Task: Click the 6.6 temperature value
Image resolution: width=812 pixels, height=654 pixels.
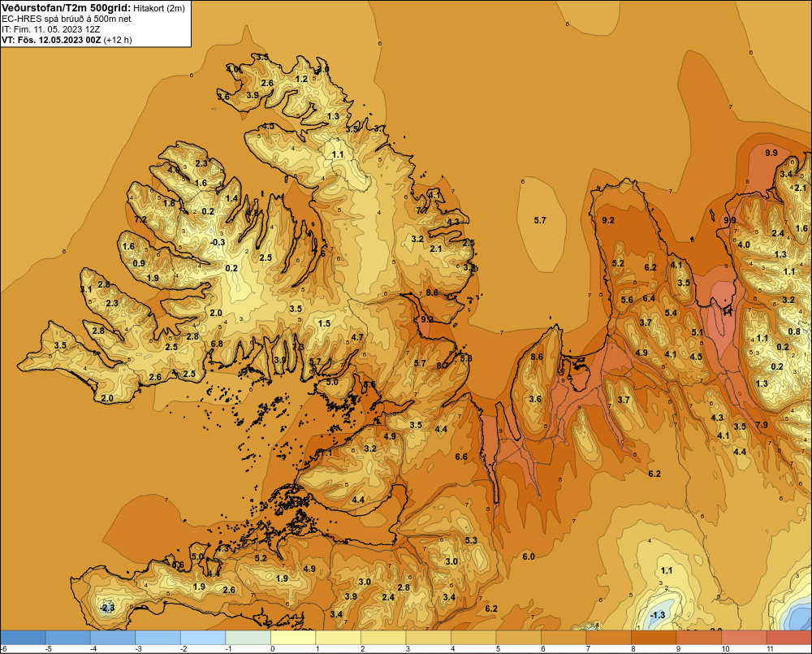Action: (461, 457)
